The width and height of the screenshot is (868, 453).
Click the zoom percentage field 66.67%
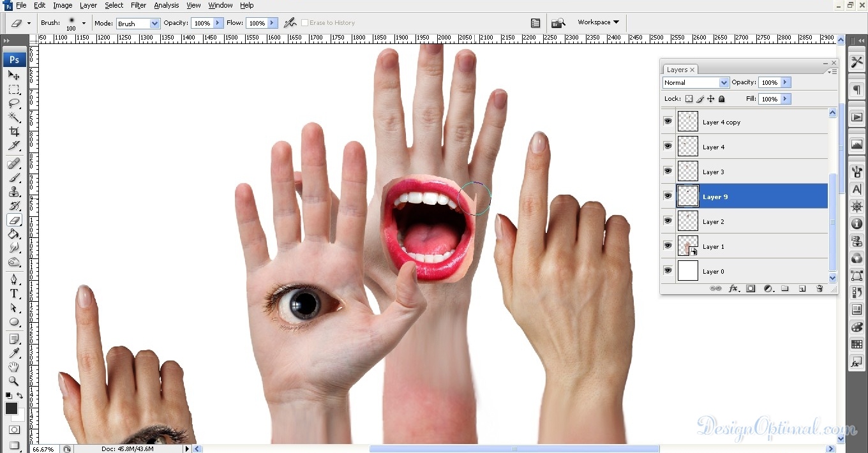pos(43,449)
